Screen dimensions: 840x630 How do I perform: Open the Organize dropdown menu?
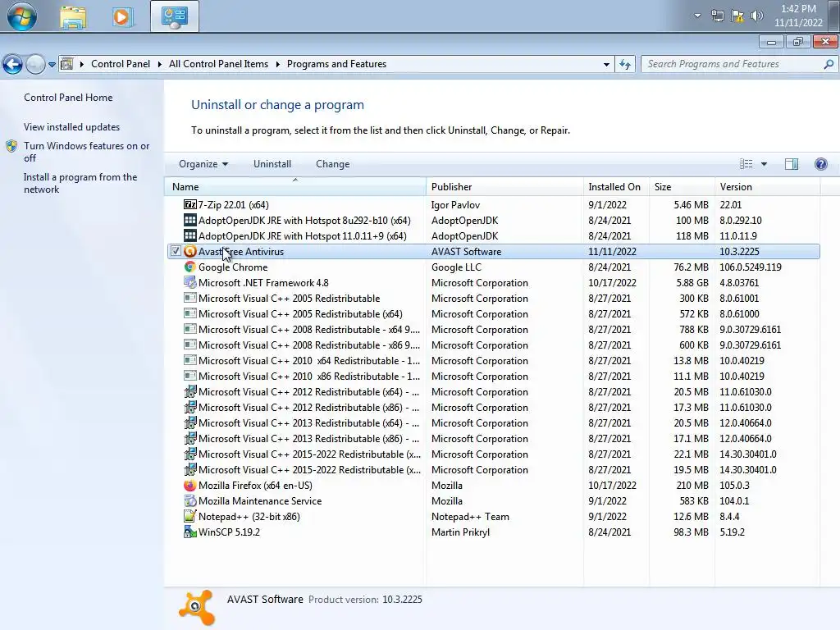(203, 164)
